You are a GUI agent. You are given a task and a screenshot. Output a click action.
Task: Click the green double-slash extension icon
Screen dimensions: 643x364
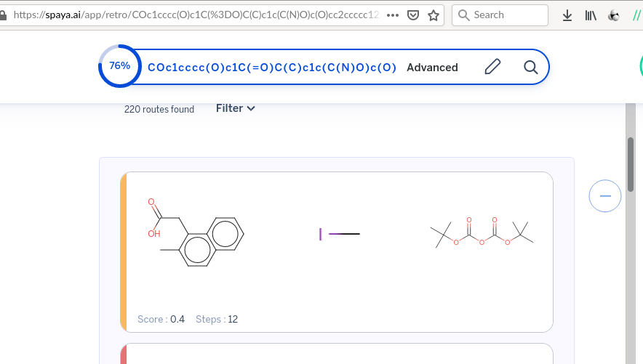pos(637,15)
